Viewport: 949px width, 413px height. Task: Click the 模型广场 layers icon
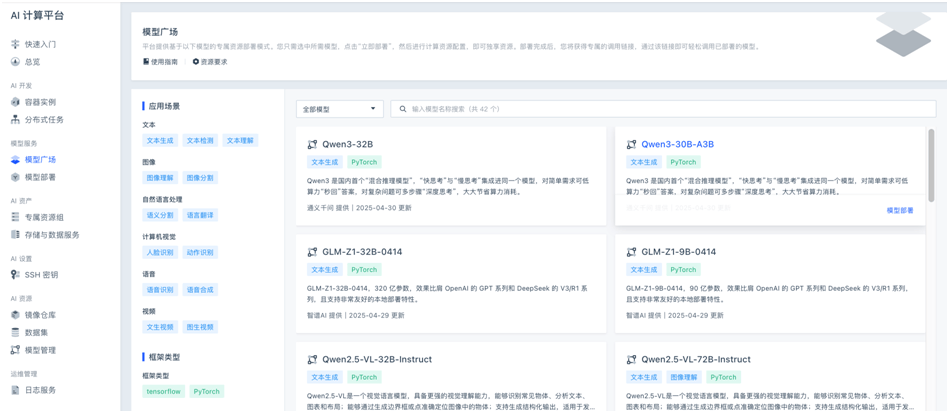point(16,160)
